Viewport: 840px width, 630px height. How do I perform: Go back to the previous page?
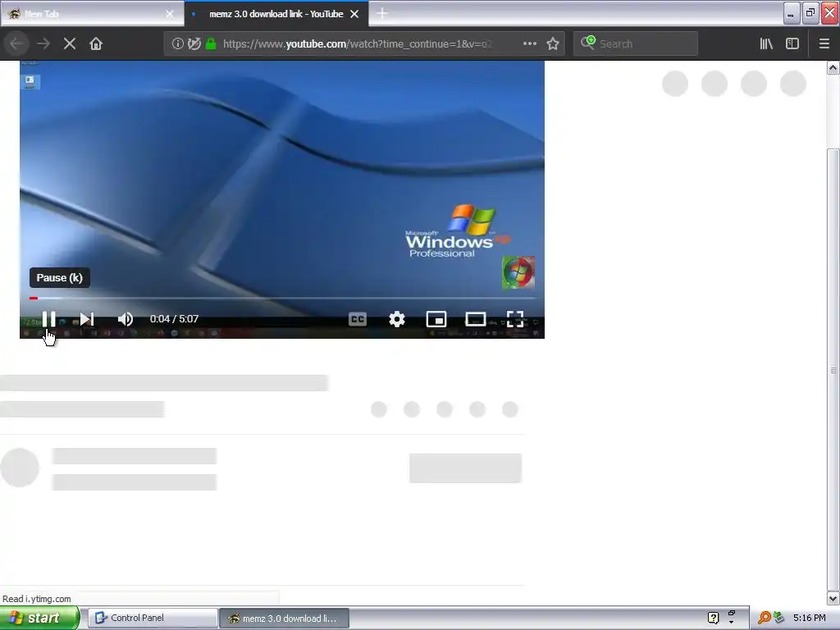[16, 44]
